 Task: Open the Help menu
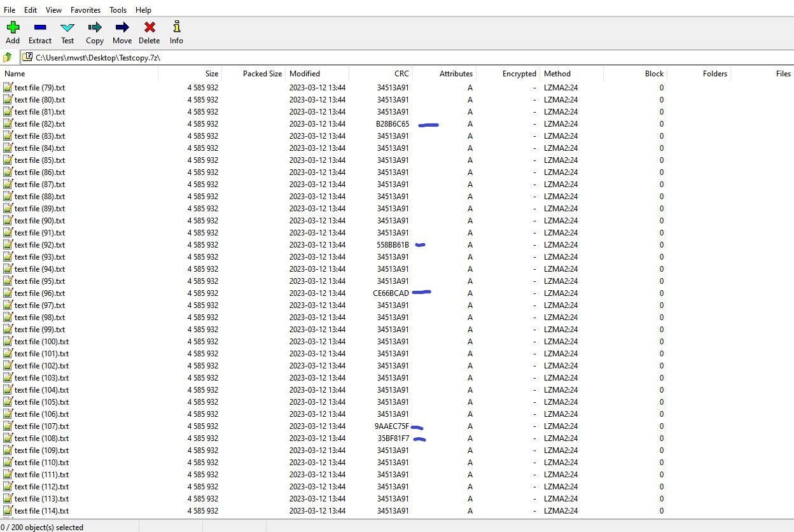click(x=144, y=10)
